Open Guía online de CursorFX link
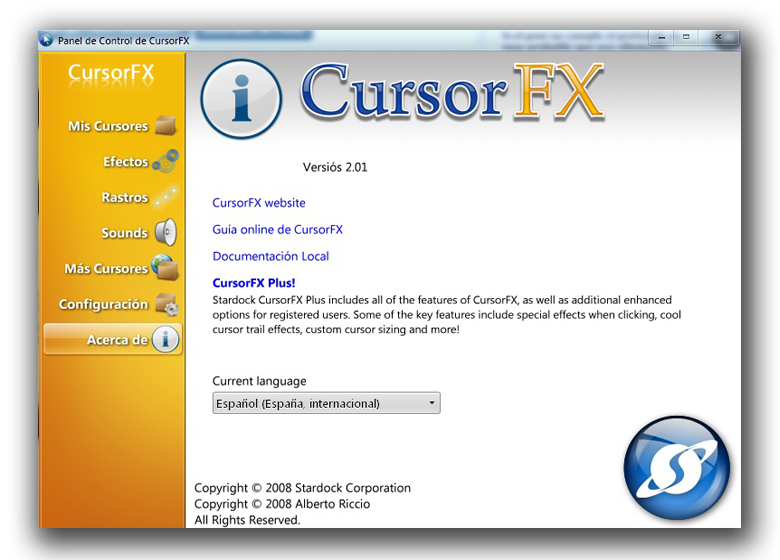This screenshot has height=560, width=780. click(x=278, y=230)
